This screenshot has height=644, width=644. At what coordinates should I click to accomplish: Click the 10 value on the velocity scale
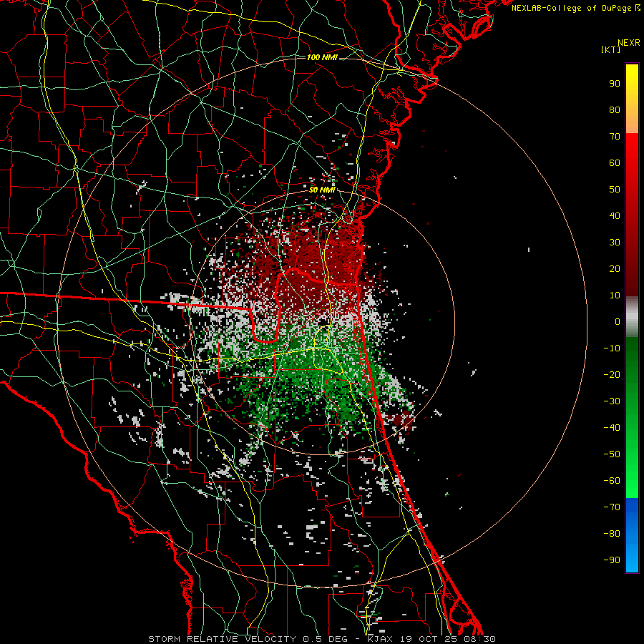point(615,296)
